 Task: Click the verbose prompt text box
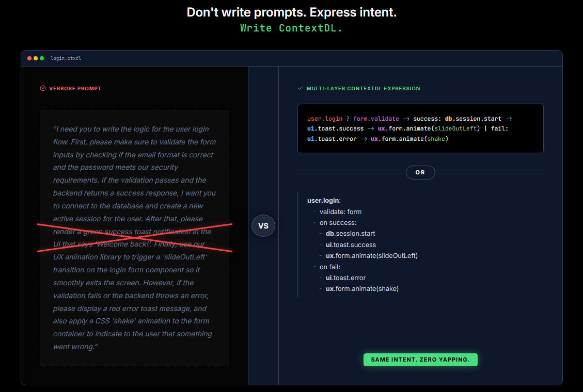click(135, 238)
